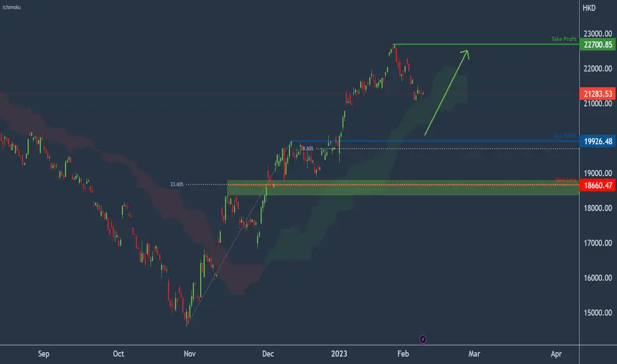Click the Oct label on time axis
617x364 pixels.
(119, 354)
